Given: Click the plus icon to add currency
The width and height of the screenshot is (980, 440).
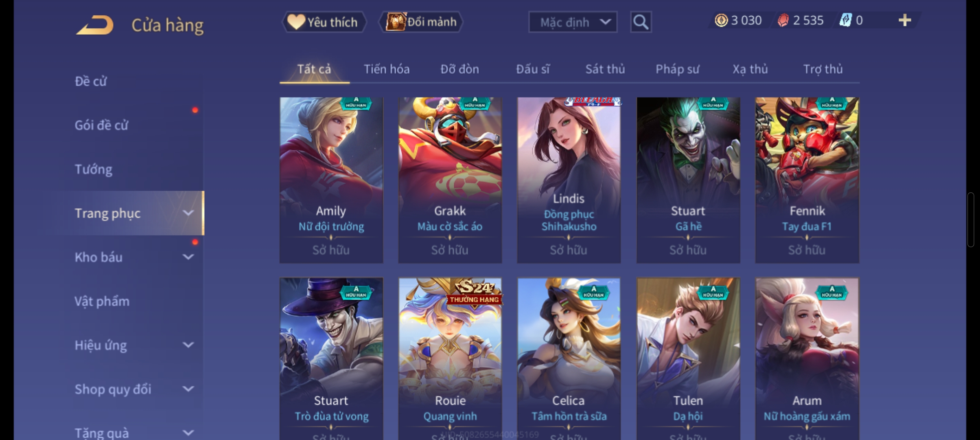Looking at the screenshot, I should point(904,20).
